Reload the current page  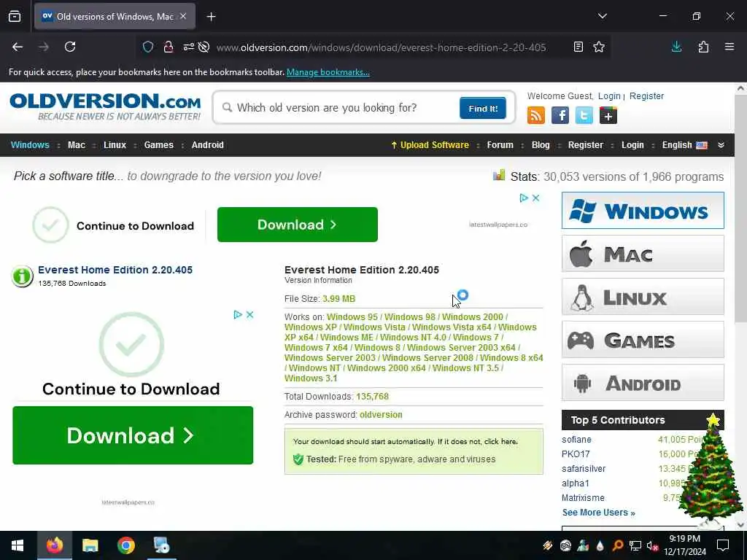pos(70,47)
